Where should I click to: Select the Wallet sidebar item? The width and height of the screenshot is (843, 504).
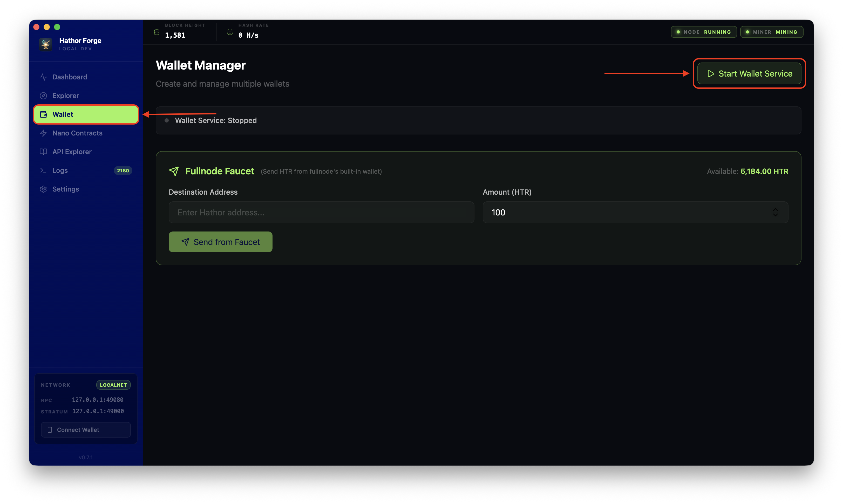pyautogui.click(x=86, y=114)
